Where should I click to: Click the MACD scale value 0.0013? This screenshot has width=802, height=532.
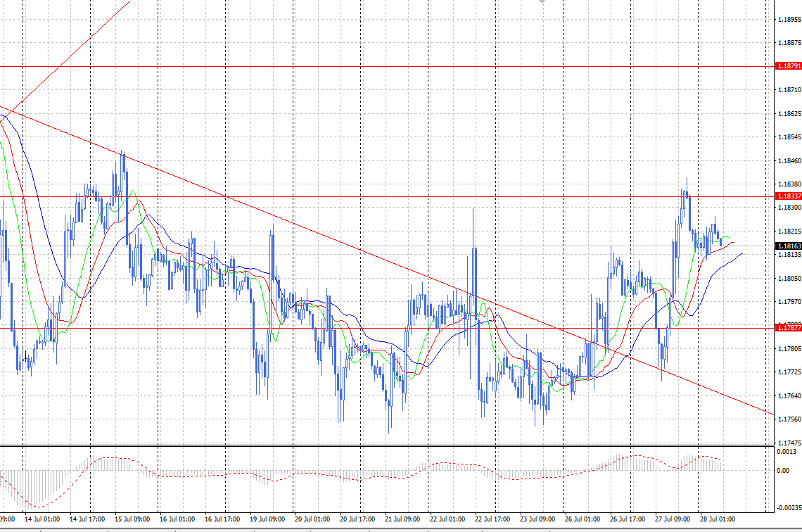pos(786,452)
